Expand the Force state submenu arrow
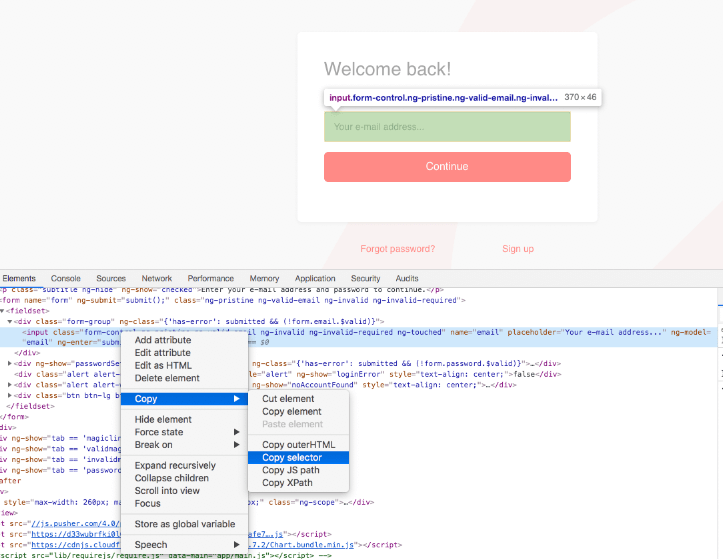Image resolution: width=723 pixels, height=559 pixels. pos(237,432)
